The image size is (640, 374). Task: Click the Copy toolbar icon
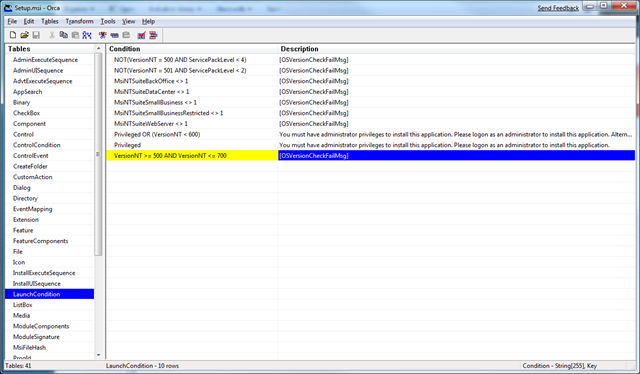click(x=64, y=35)
